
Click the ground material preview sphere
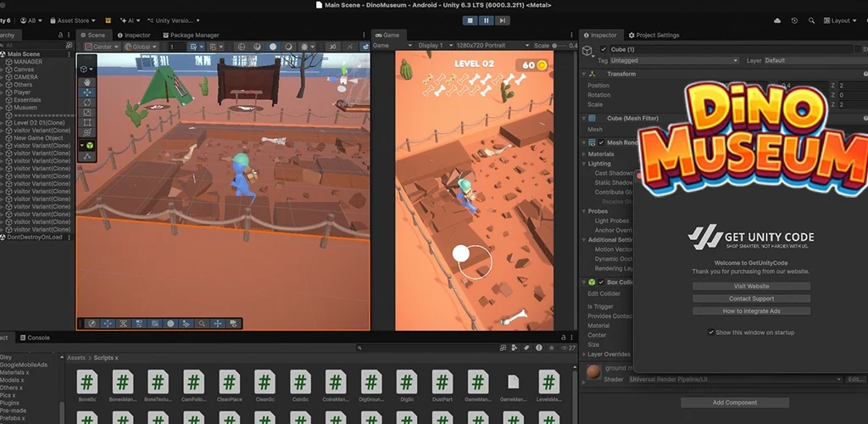(x=593, y=371)
